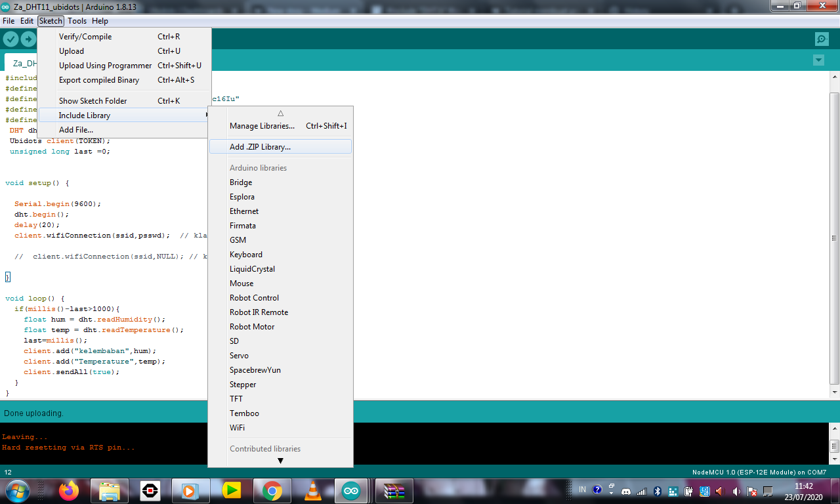Select Manage Libraries in the submenu
This screenshot has width=840, height=504.
coord(261,125)
